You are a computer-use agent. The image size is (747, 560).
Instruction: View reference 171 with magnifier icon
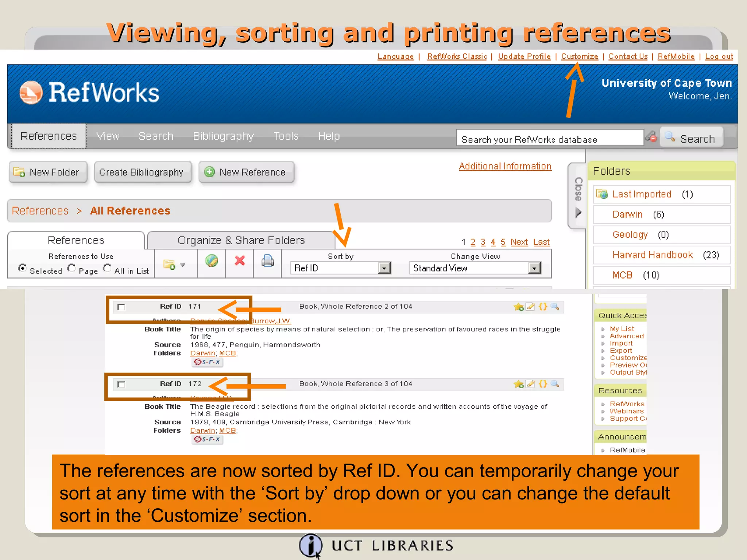click(x=555, y=307)
